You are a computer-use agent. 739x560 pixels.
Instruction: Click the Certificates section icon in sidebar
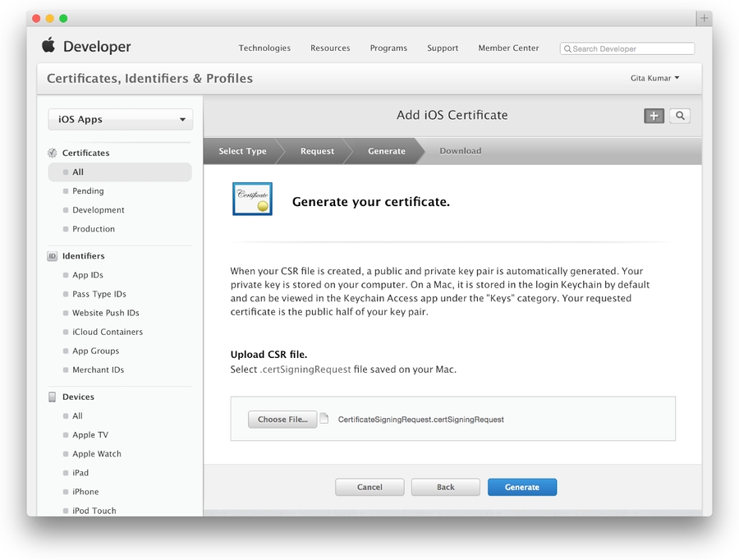tap(53, 153)
